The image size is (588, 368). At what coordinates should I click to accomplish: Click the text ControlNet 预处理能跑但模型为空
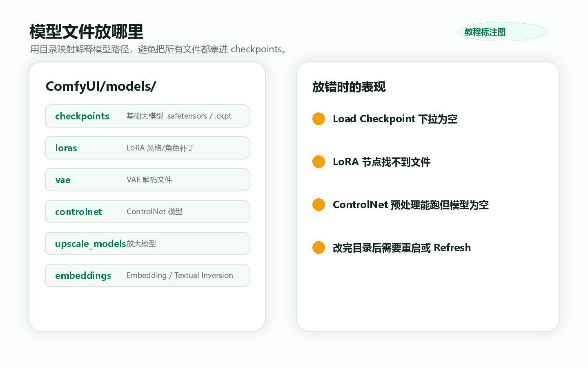pos(411,205)
